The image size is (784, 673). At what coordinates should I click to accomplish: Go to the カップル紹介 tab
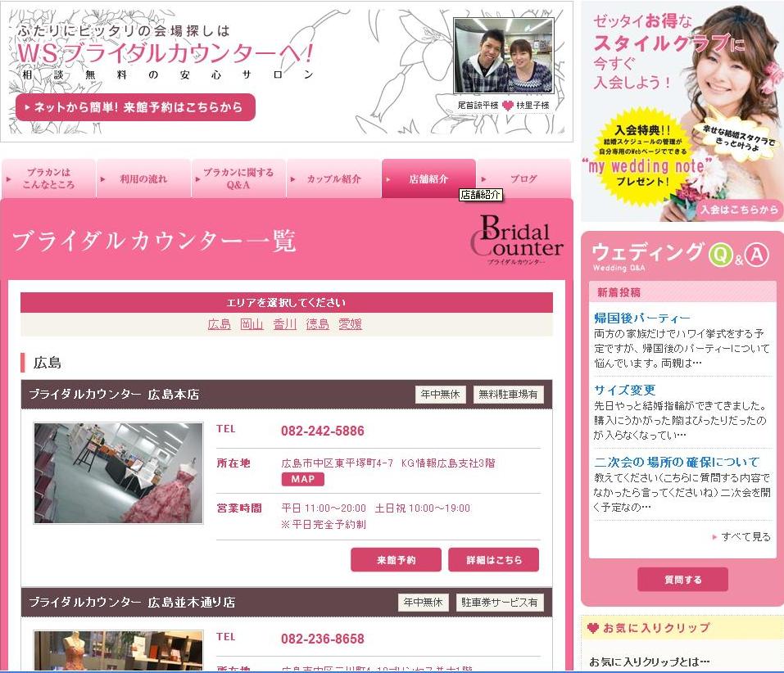[333, 178]
